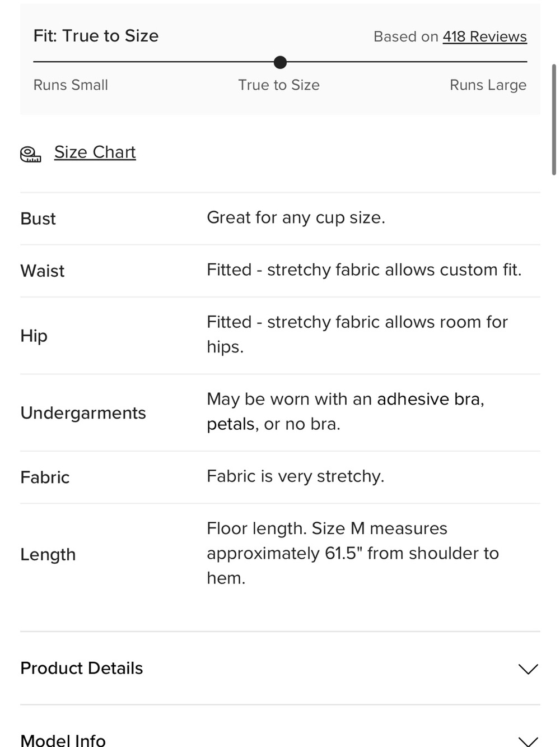Click the Runs Large label
The height and width of the screenshot is (747, 560).
[x=488, y=85]
